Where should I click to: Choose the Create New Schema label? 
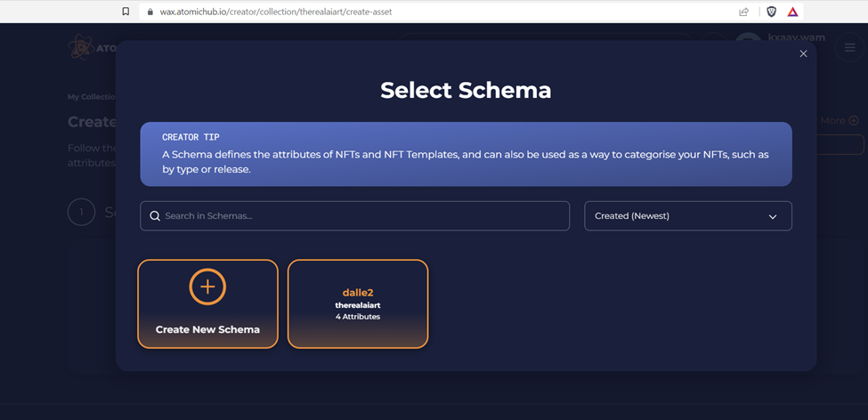point(207,330)
